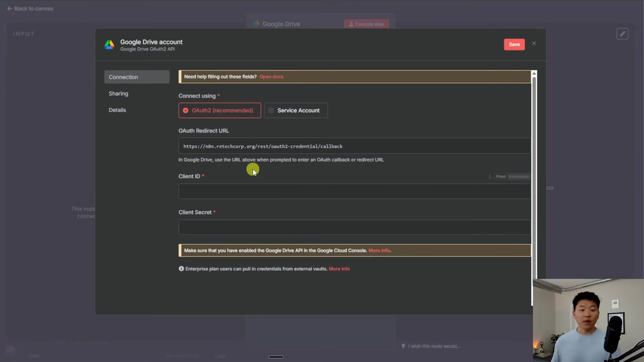Open docs link in help banner

(271, 77)
